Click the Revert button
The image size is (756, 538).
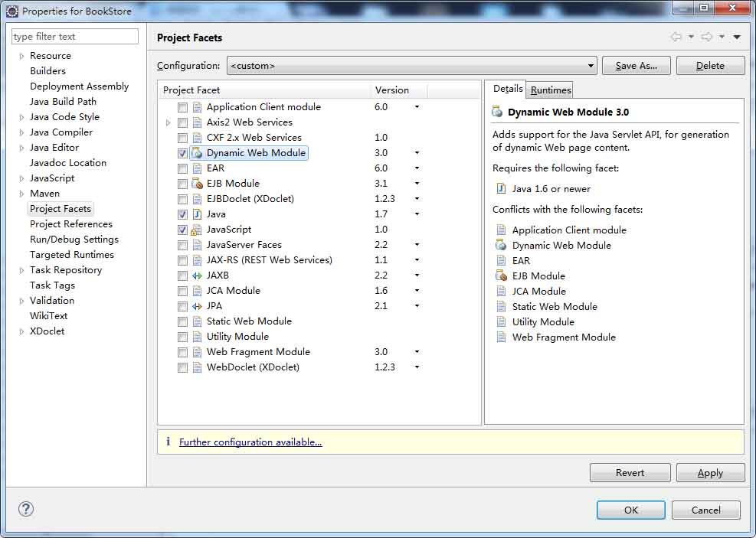coord(630,472)
